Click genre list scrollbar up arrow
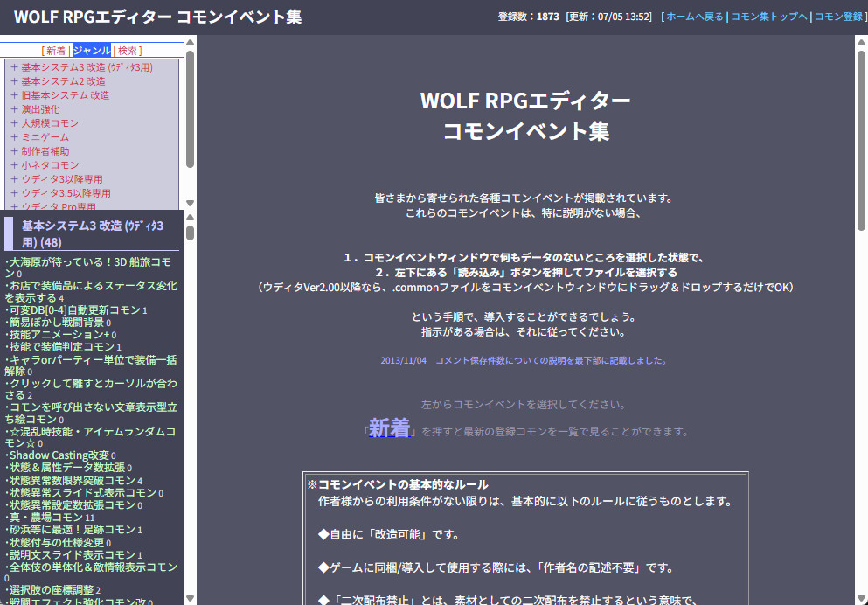 pyautogui.click(x=190, y=43)
